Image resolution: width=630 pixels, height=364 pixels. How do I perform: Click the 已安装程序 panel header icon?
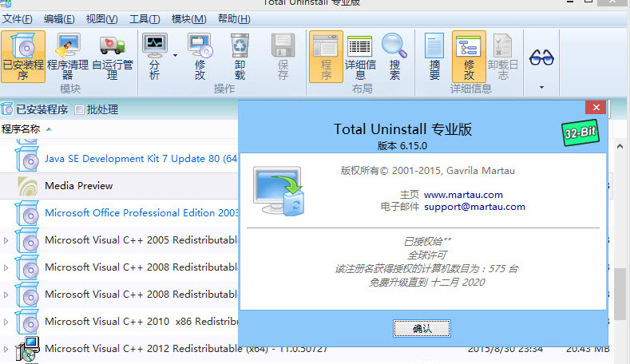pyautogui.click(x=7, y=109)
